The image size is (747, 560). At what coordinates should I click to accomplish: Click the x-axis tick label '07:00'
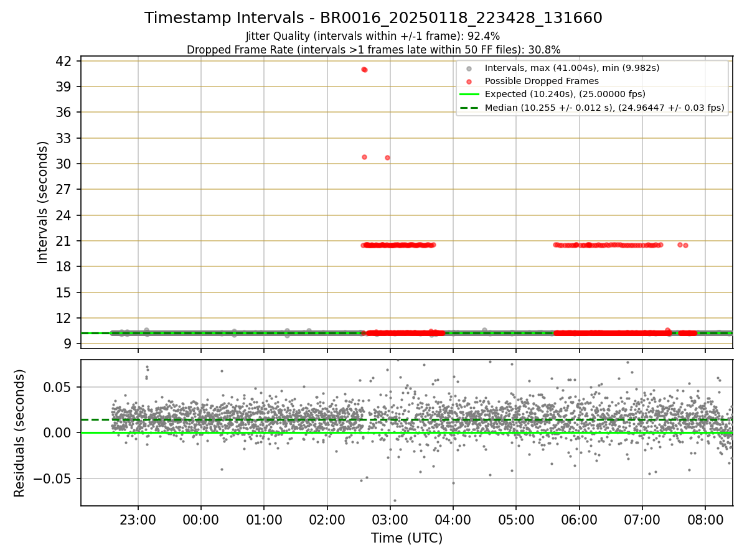tap(642, 520)
